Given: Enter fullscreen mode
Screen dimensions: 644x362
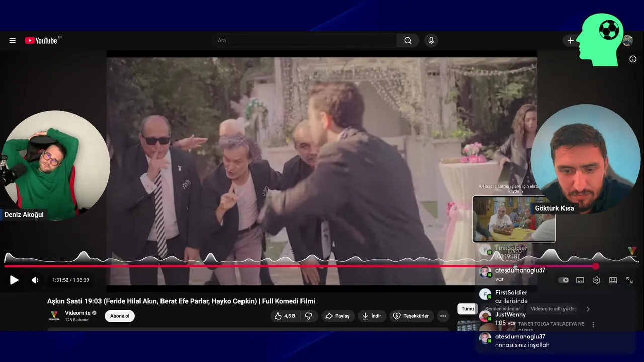Looking at the screenshot, I should point(629,280).
